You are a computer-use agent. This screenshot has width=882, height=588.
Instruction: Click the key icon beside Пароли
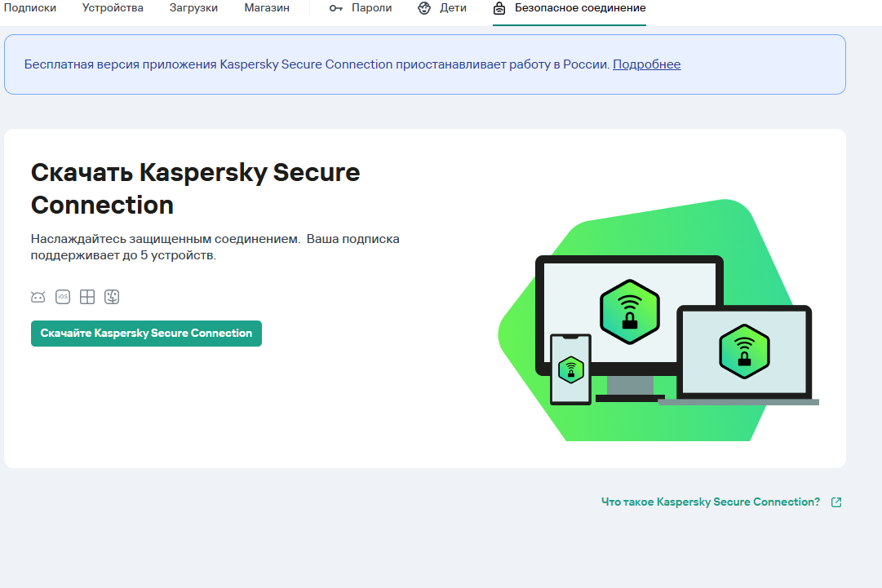click(336, 8)
